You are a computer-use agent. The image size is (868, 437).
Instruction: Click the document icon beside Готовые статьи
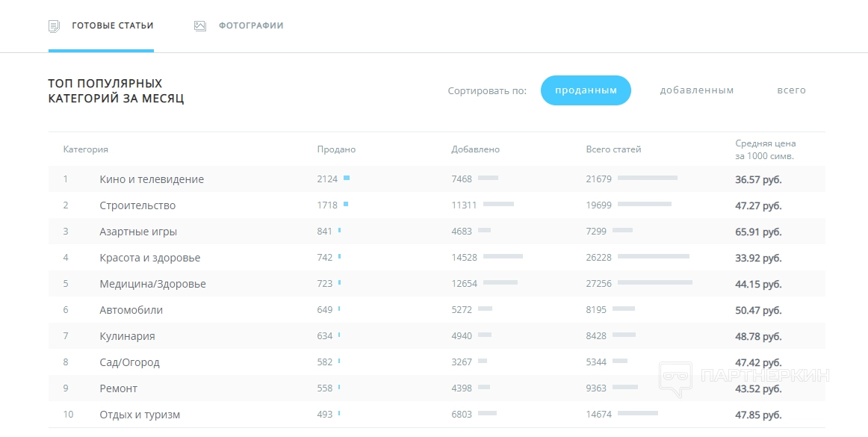(54, 26)
